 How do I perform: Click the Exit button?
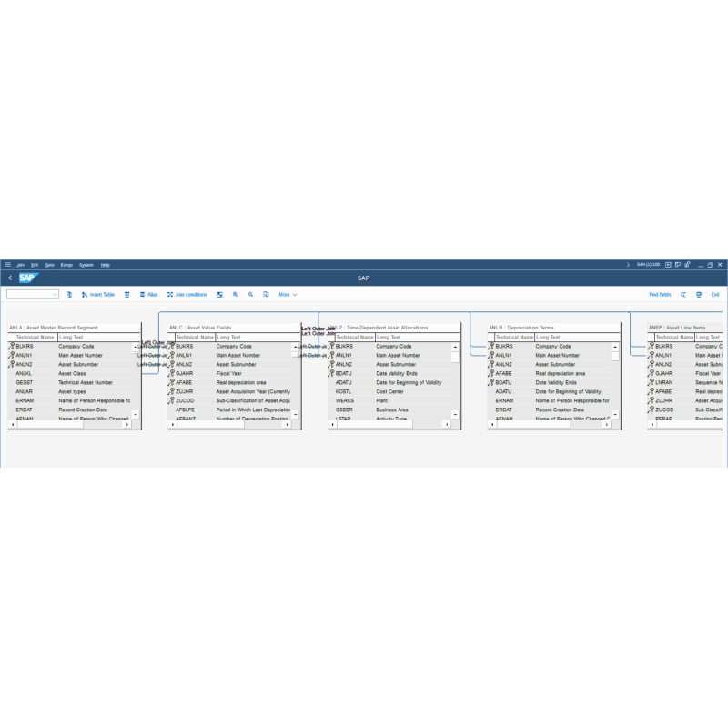pos(715,294)
